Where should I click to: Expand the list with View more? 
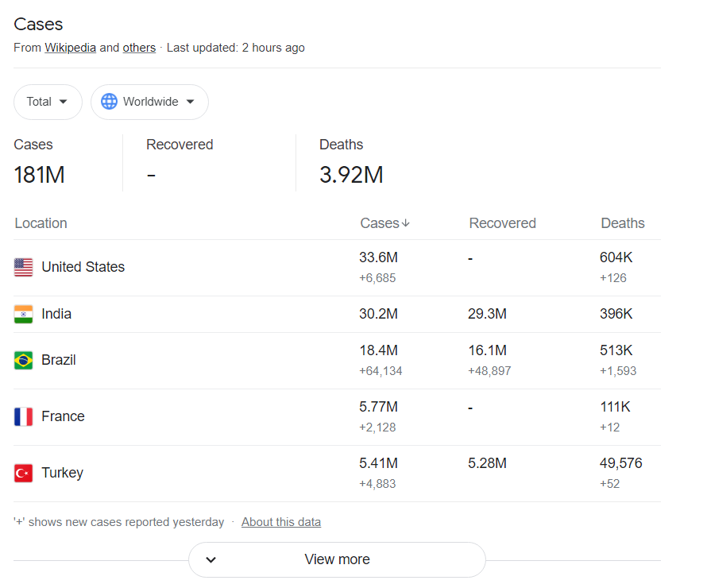[338, 559]
